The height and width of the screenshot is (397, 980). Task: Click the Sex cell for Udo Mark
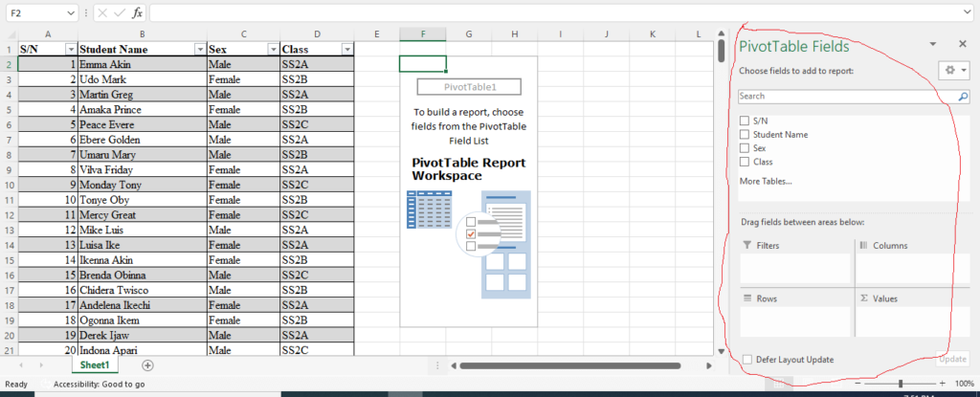(x=243, y=79)
